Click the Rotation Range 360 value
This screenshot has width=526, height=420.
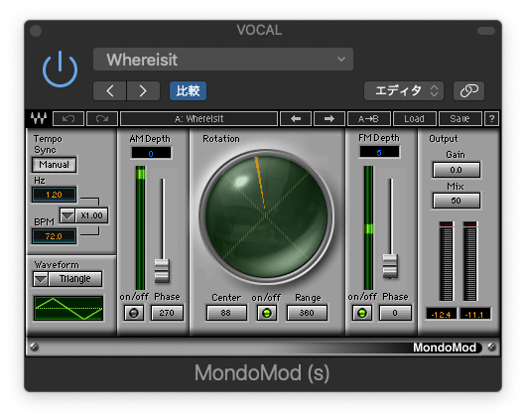tap(307, 313)
